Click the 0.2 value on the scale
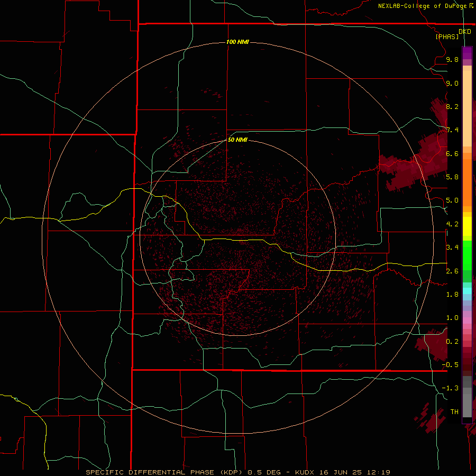476x476 pixels. tap(452, 342)
